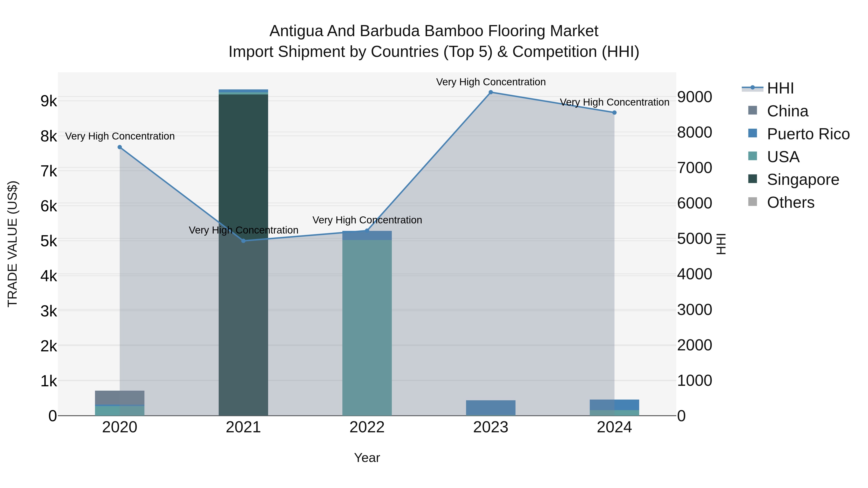Image resolution: width=868 pixels, height=488 pixels.
Task: Click the 'Very High Concentration' label above 2023
Action: point(491,82)
